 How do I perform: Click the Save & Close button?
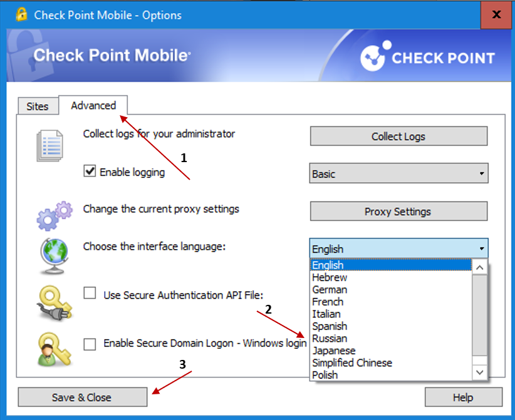(x=82, y=397)
